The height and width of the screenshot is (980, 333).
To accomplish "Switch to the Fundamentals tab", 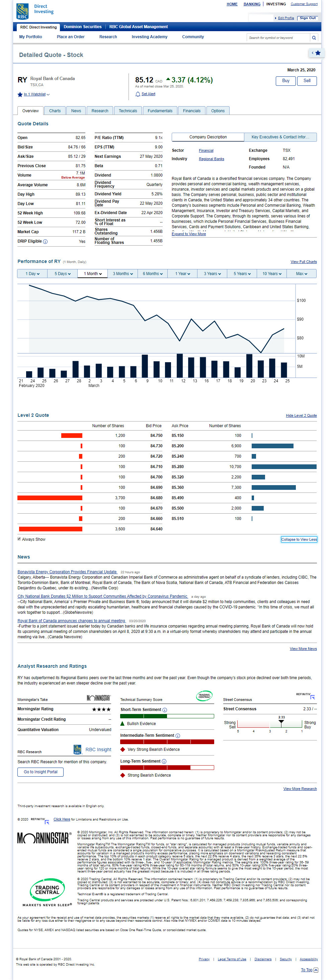I will pos(160,111).
